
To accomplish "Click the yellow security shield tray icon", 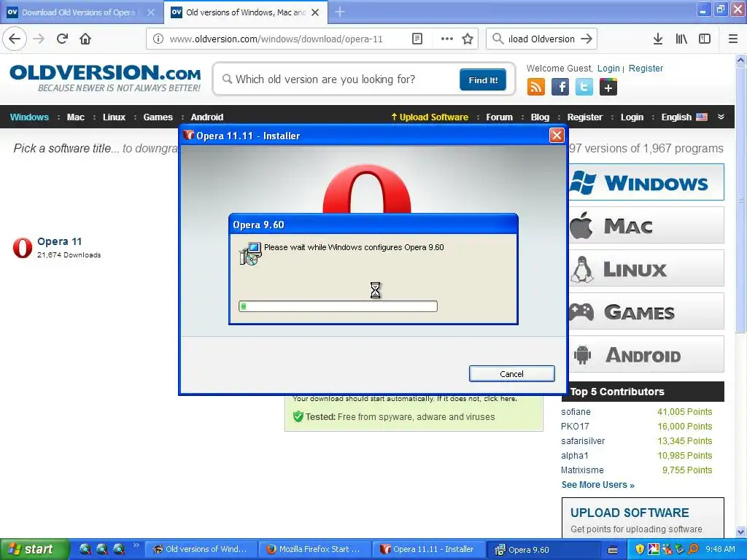I will [x=640, y=549].
